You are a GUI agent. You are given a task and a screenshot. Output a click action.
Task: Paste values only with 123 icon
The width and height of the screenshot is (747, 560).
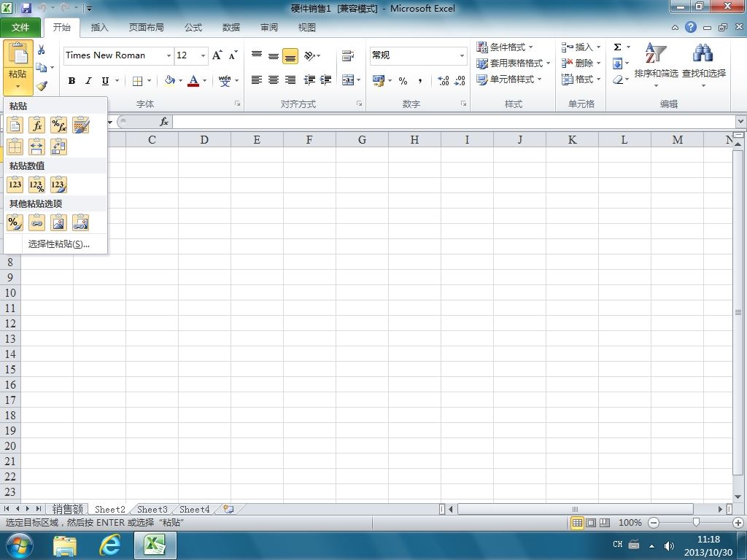[15, 184]
